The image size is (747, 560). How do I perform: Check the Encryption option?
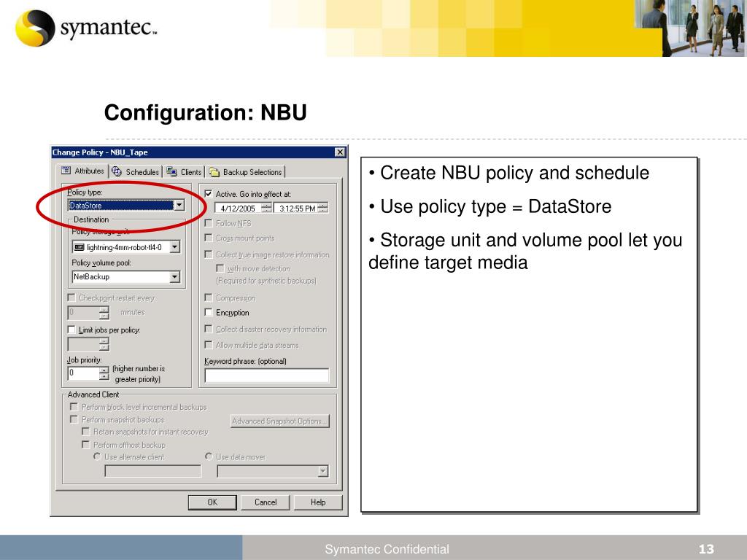click(208, 312)
